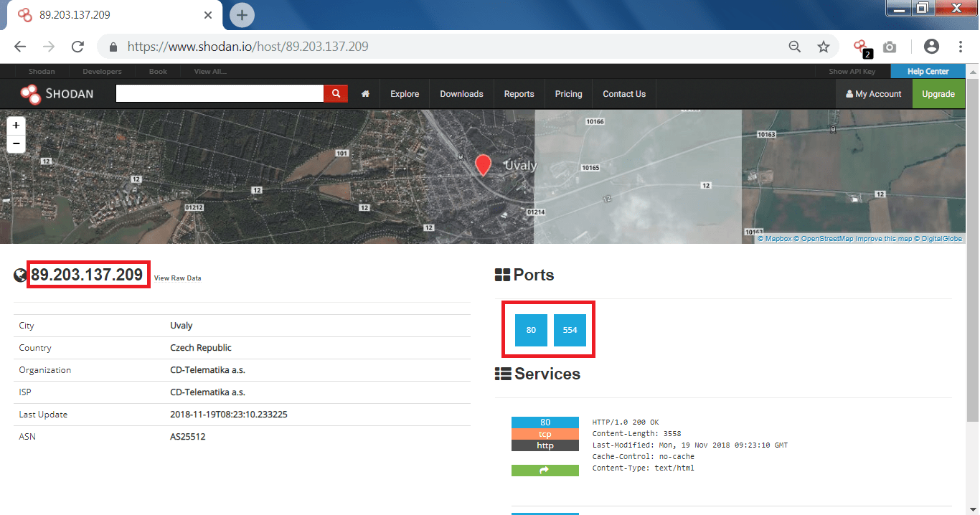
Task: Open the Explore menu item
Action: click(x=405, y=94)
